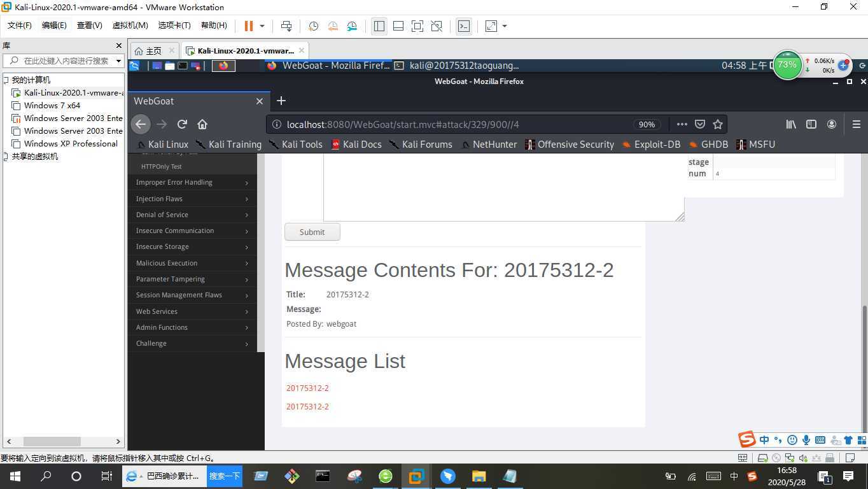Open the Windows action center notification icon
The height and width of the screenshot is (489, 868).
coord(848,476)
